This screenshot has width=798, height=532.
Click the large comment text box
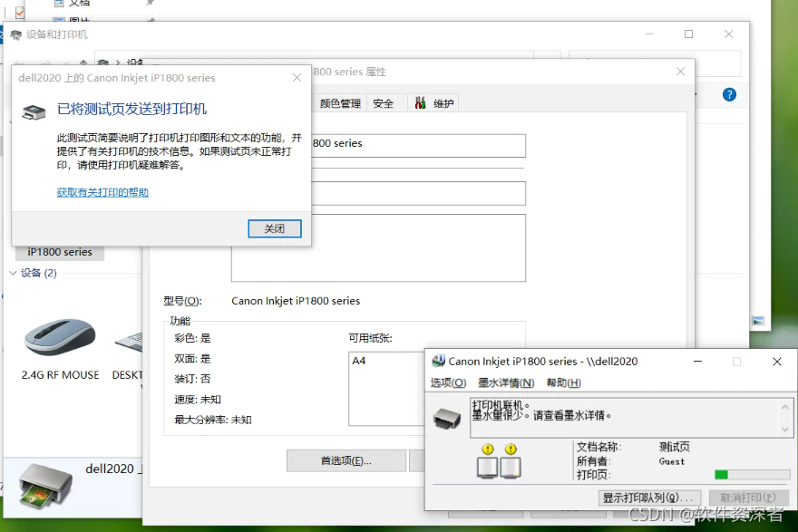pyautogui.click(x=378, y=247)
